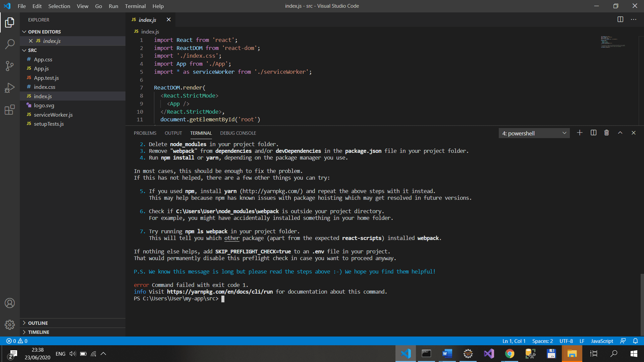This screenshot has height=362, width=644.
Task: Change file encoding UTF-8
Action: pos(566,341)
